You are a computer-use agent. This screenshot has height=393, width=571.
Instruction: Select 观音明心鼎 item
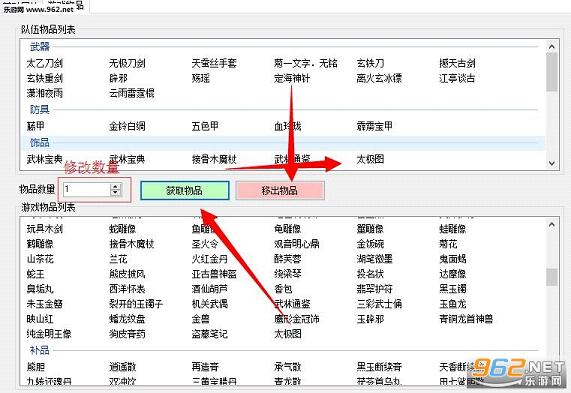pos(297,244)
